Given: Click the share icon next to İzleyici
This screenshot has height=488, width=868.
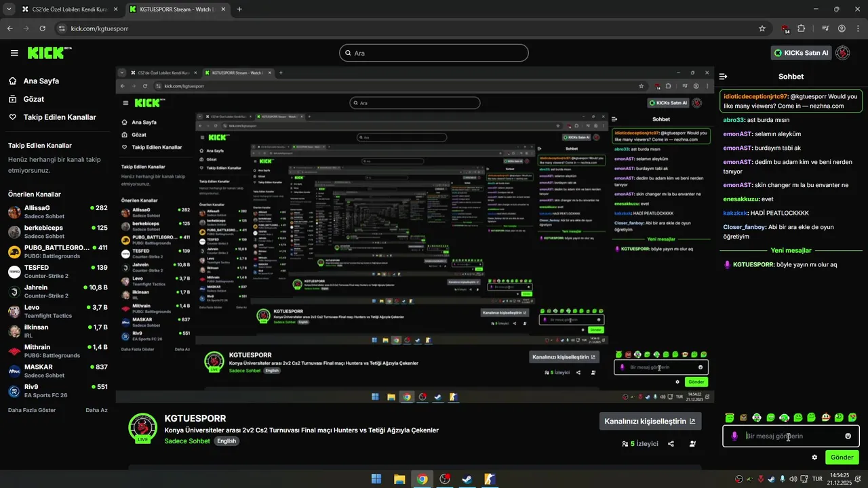Looking at the screenshot, I should pyautogui.click(x=671, y=444).
